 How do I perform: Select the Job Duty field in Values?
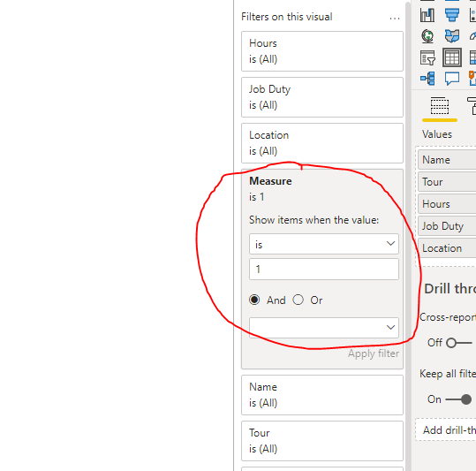(447, 226)
